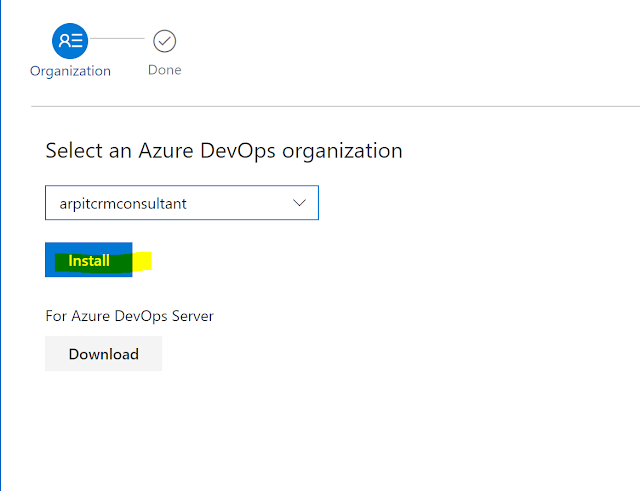
Task: Click the 'Select an Azure DevOps organization' heading
Action: 224,151
